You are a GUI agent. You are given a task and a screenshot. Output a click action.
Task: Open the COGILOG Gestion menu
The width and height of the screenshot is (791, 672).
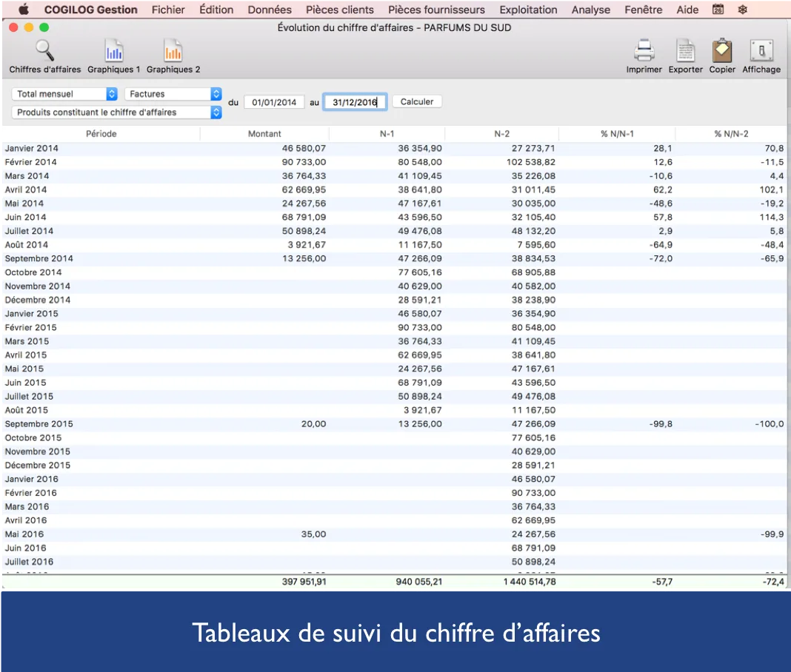91,10
